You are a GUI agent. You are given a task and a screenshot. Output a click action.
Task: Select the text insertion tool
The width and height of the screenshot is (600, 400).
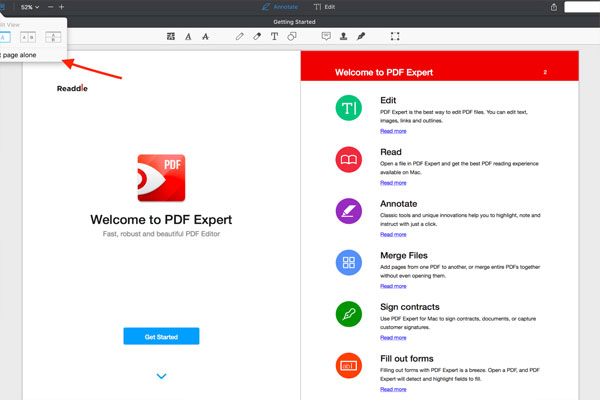tap(274, 36)
